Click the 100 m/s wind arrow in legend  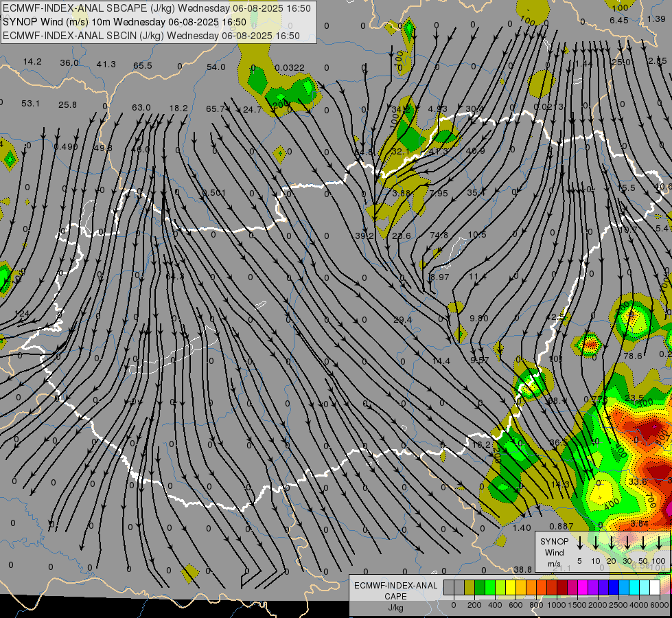[659, 543]
